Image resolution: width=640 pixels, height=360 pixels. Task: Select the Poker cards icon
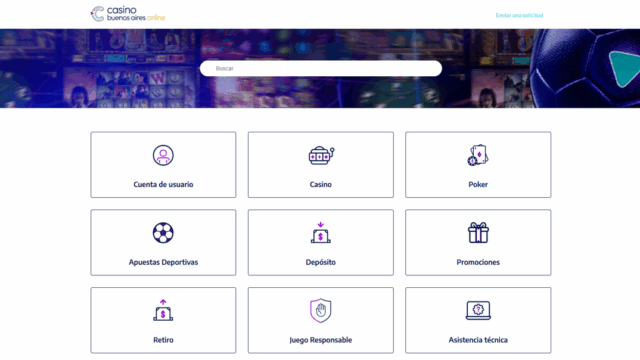click(x=478, y=155)
